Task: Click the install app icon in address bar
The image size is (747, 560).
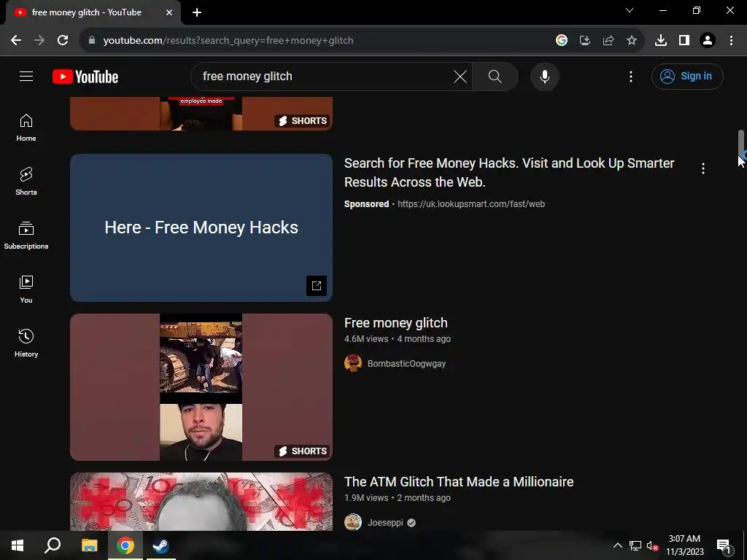Action: [x=585, y=40]
